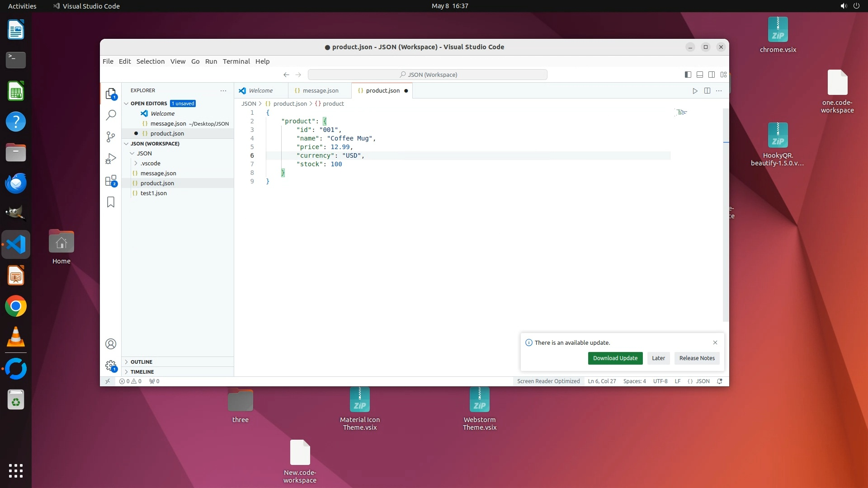Image resolution: width=868 pixels, height=488 pixels.
Task: Open the Extensions view
Action: point(111,181)
